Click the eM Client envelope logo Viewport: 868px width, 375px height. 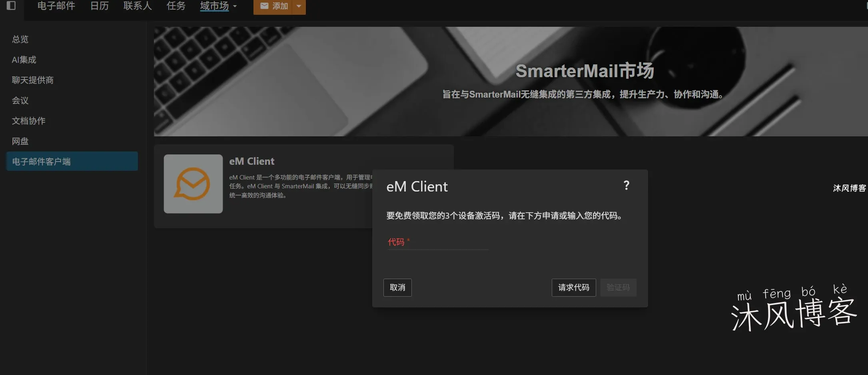[x=193, y=184]
